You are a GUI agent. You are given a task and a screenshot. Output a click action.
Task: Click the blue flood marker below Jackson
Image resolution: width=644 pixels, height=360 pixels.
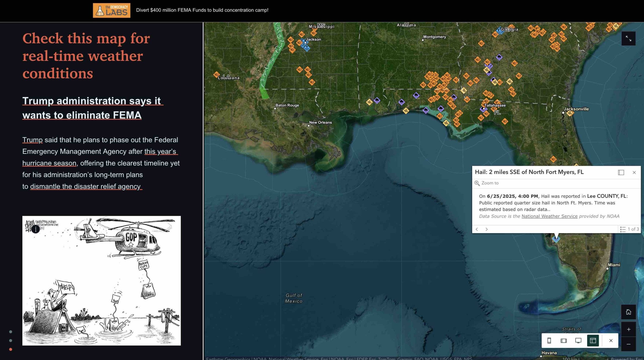point(307,48)
